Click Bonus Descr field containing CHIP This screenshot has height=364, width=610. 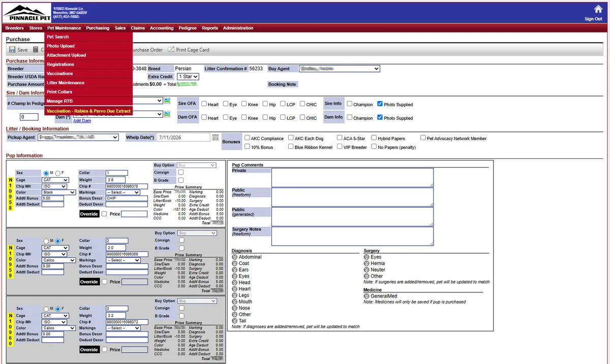126,198
